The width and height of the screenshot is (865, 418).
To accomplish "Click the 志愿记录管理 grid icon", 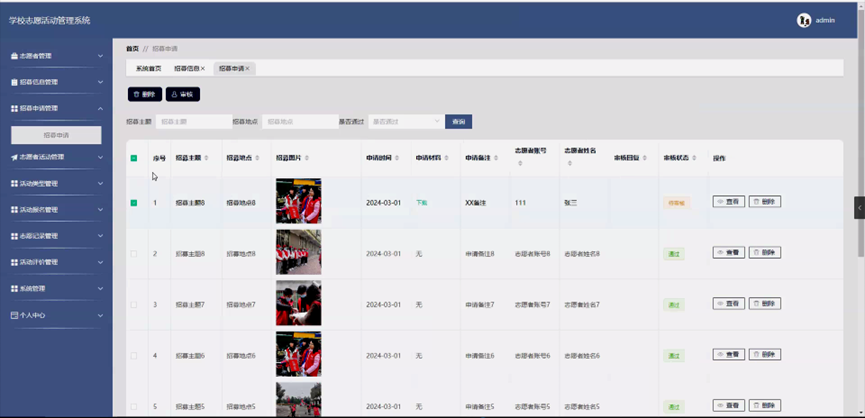I will point(14,236).
